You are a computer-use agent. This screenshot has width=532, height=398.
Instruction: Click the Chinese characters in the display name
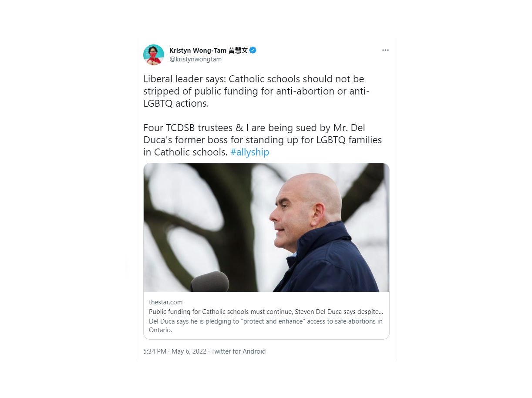click(238, 51)
